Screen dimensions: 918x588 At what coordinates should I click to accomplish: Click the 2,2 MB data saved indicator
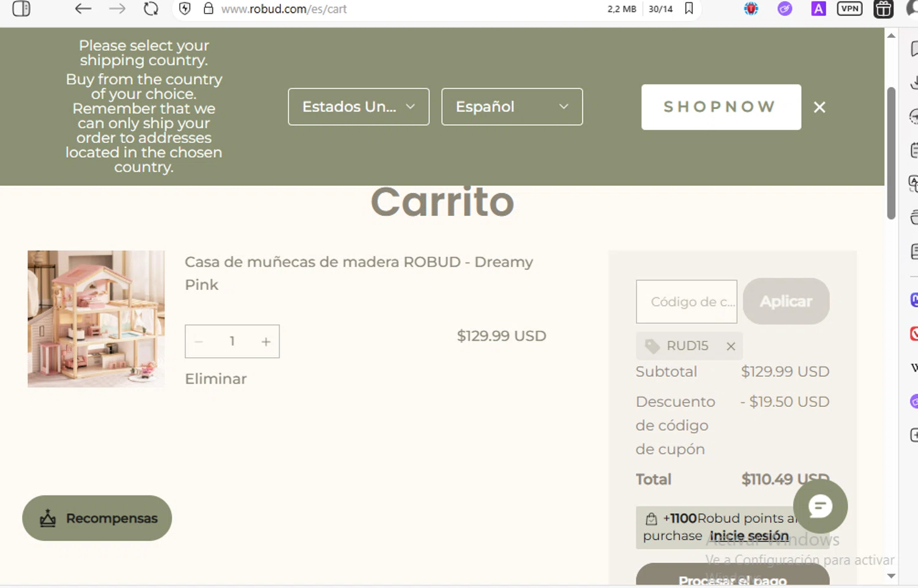click(622, 9)
